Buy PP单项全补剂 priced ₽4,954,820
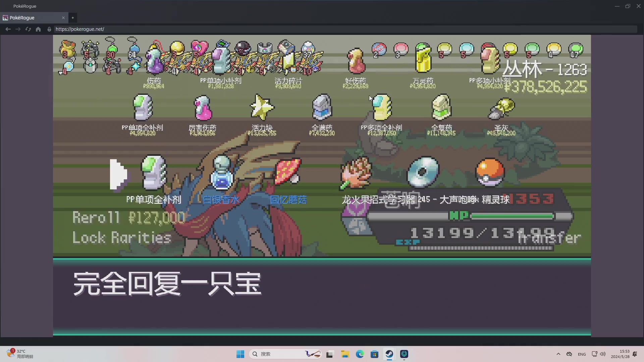Screen dimensions: 644x362 click(x=143, y=107)
